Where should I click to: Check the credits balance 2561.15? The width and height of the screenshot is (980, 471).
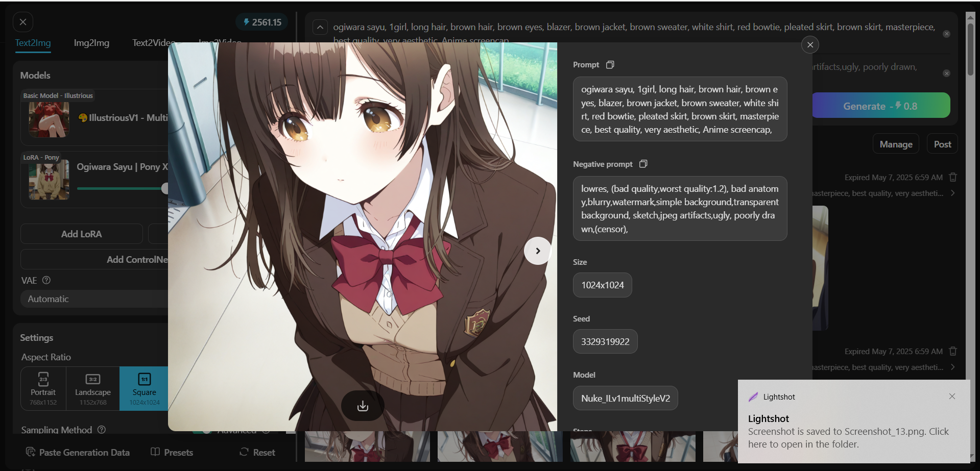pyautogui.click(x=262, y=22)
